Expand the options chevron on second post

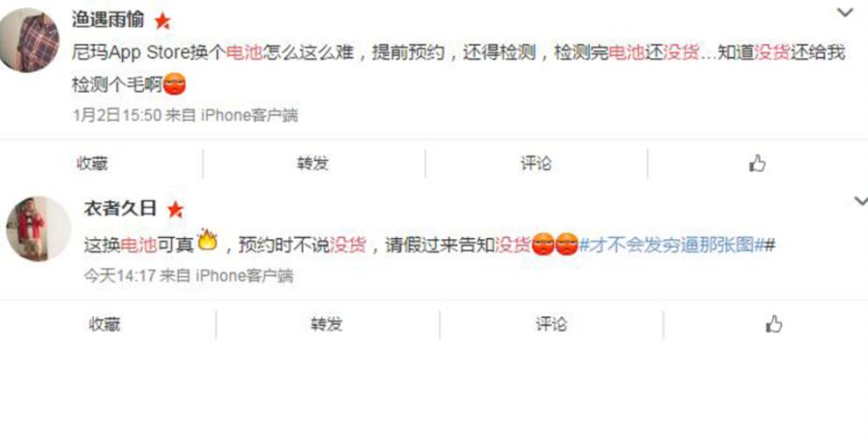click(861, 200)
